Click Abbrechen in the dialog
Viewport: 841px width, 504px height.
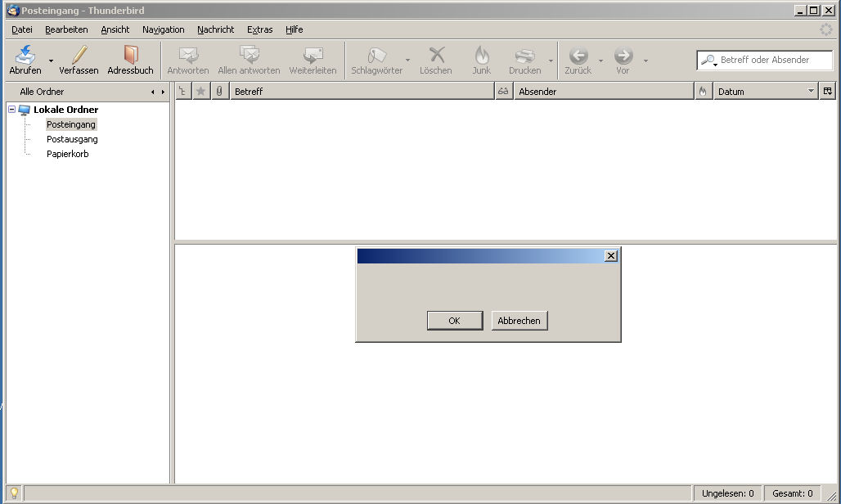tap(519, 321)
